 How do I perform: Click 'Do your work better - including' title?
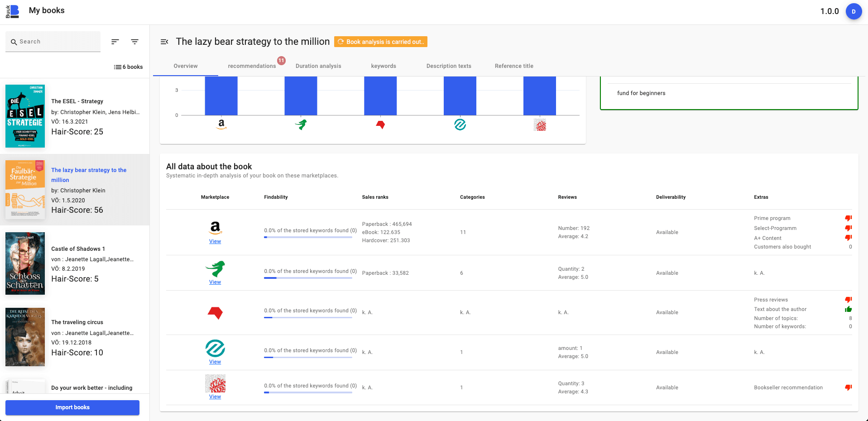point(92,388)
